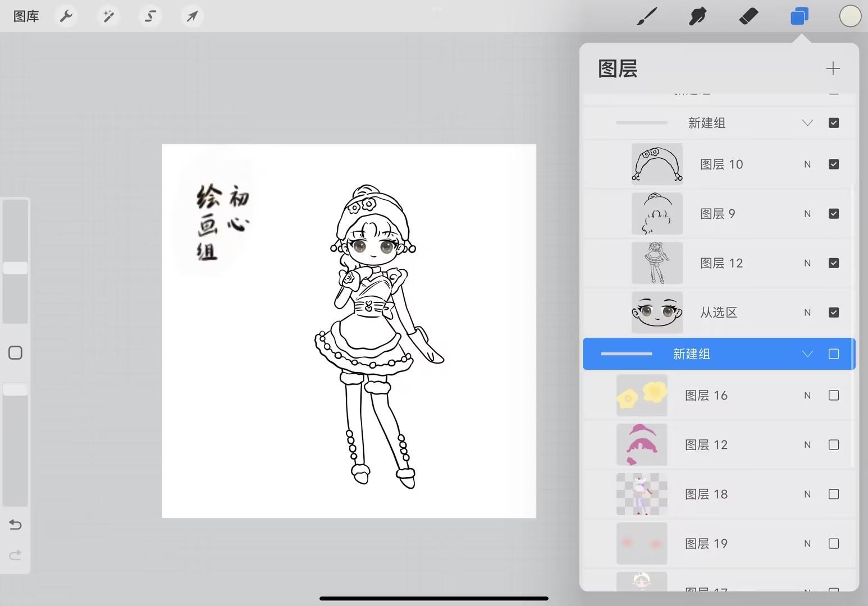The image size is (868, 606).
Task: Select the Smudge tool
Action: (697, 16)
